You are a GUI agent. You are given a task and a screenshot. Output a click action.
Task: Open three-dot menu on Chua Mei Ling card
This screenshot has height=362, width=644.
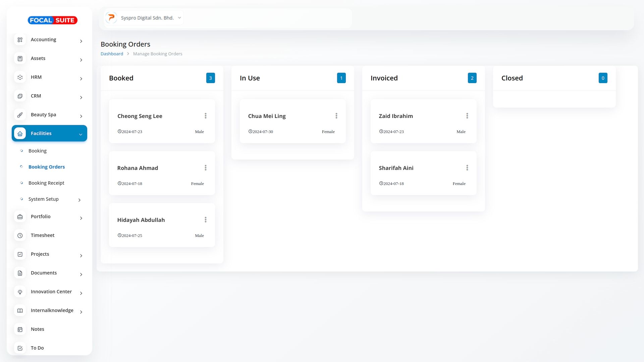(x=336, y=116)
